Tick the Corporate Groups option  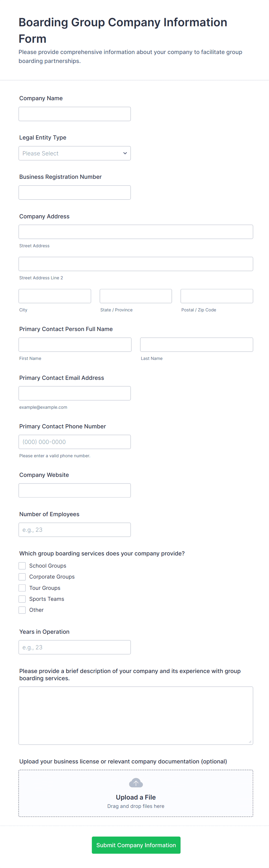pyautogui.click(x=22, y=577)
